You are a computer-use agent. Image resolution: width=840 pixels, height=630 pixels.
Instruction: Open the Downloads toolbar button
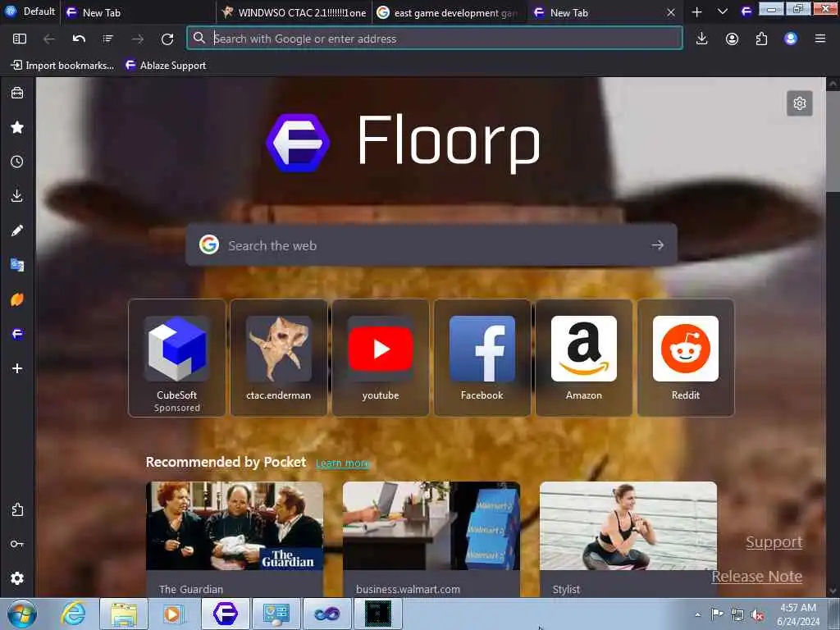(702, 39)
